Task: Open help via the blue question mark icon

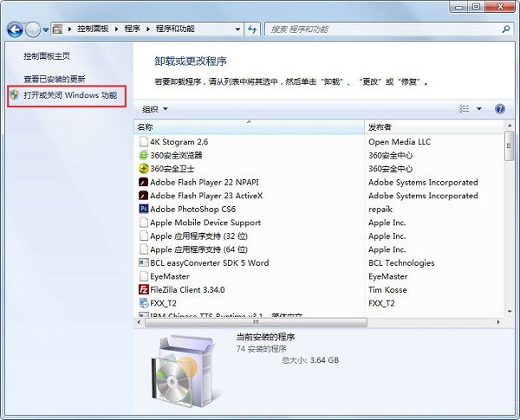Action: click(500, 109)
